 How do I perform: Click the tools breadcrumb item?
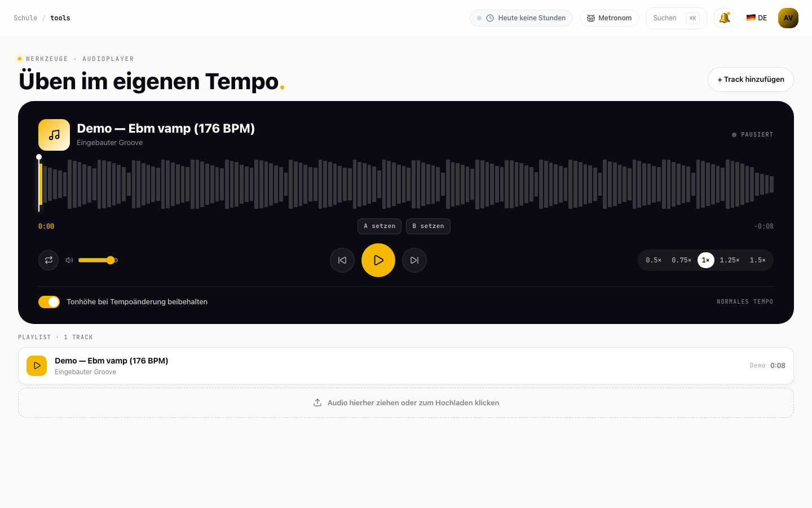(60, 18)
